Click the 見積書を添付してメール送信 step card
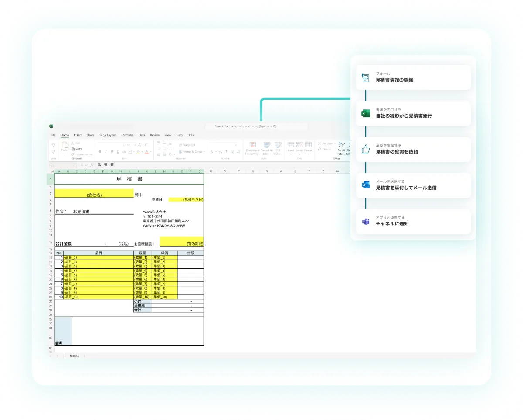This screenshot has width=523, height=420. [x=414, y=185]
